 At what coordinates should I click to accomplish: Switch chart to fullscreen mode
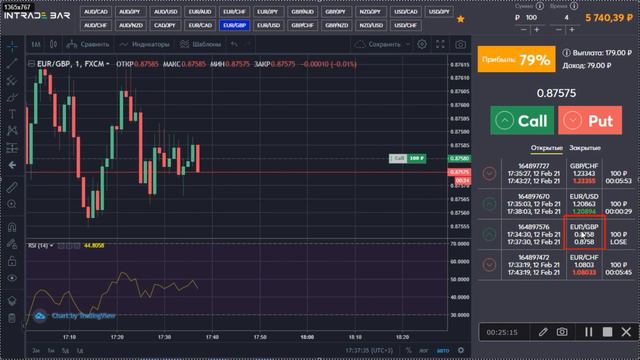click(440, 44)
